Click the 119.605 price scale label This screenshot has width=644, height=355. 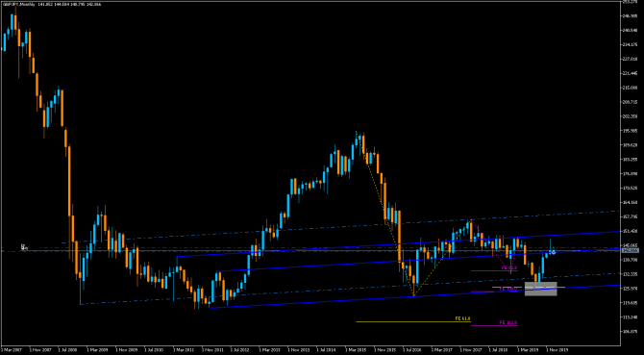(x=631, y=303)
